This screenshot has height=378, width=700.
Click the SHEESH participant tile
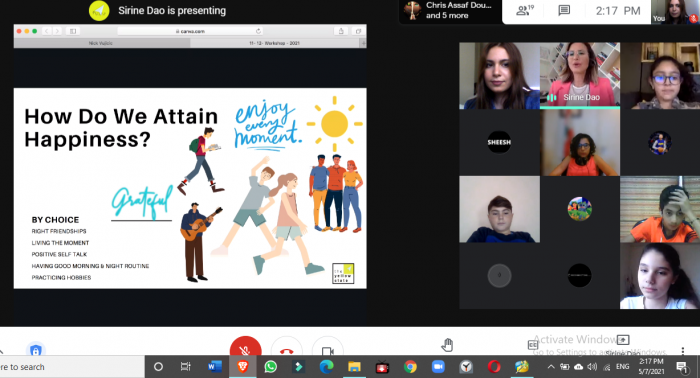coord(499,142)
